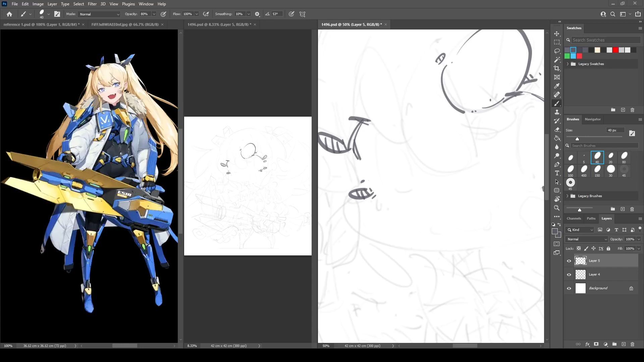Hide the Background layer
This screenshot has height=362, width=644.
coord(569,288)
